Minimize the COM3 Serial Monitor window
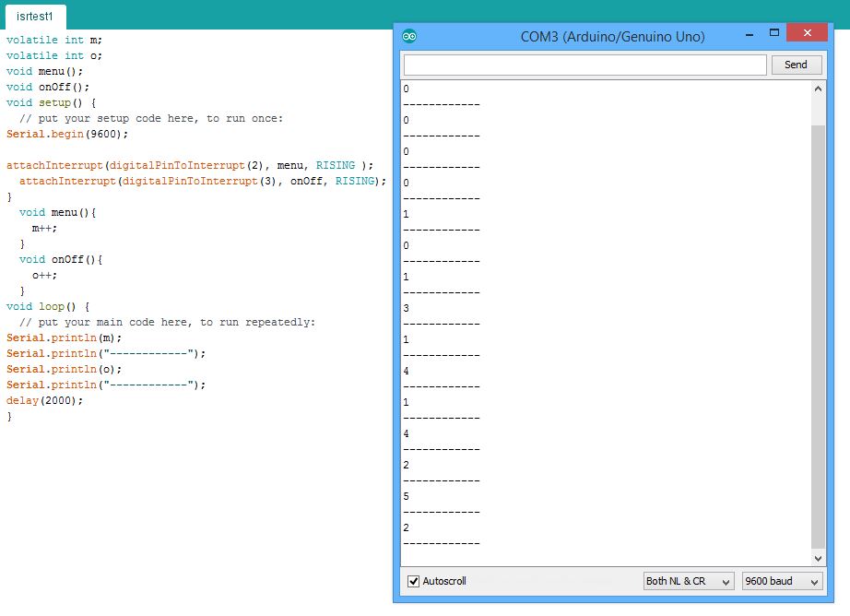Screen dimensions: 850x616 click(x=748, y=32)
